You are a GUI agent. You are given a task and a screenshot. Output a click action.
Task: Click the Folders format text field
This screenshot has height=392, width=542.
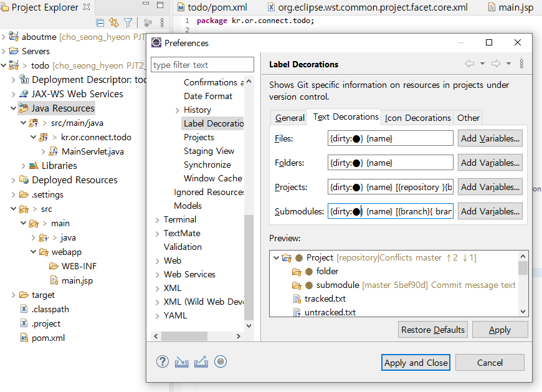pos(390,163)
